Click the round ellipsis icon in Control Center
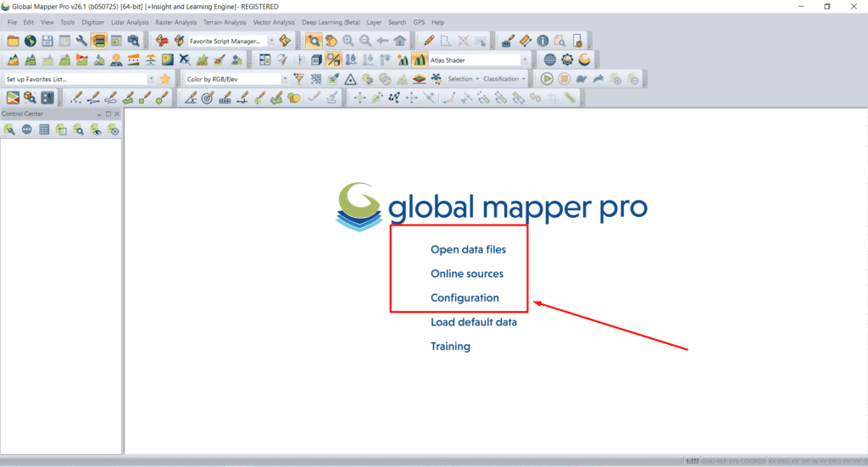 pos(26,130)
